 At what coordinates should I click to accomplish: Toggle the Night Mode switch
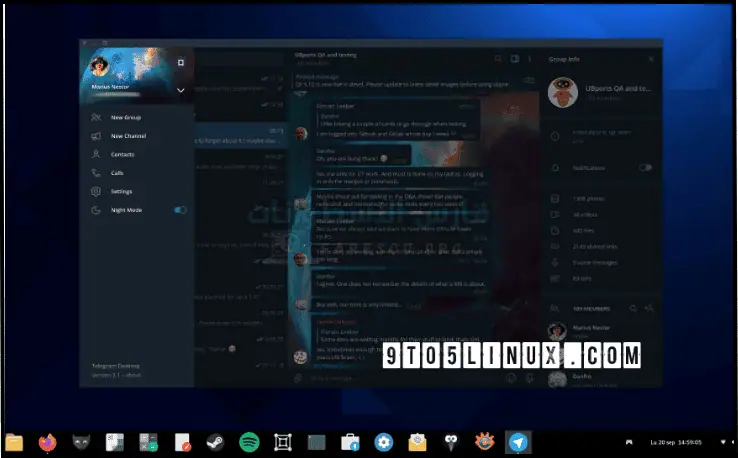point(180,210)
